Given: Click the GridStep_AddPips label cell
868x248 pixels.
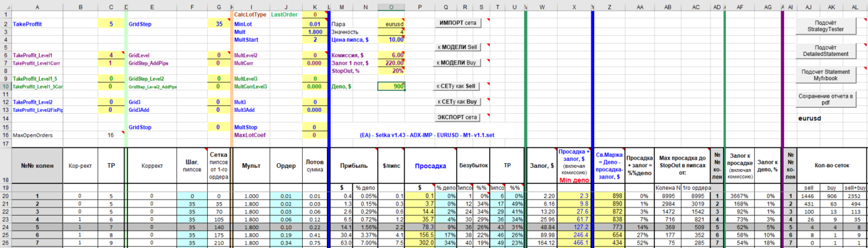Looking at the screenshot, I should pos(152,63).
